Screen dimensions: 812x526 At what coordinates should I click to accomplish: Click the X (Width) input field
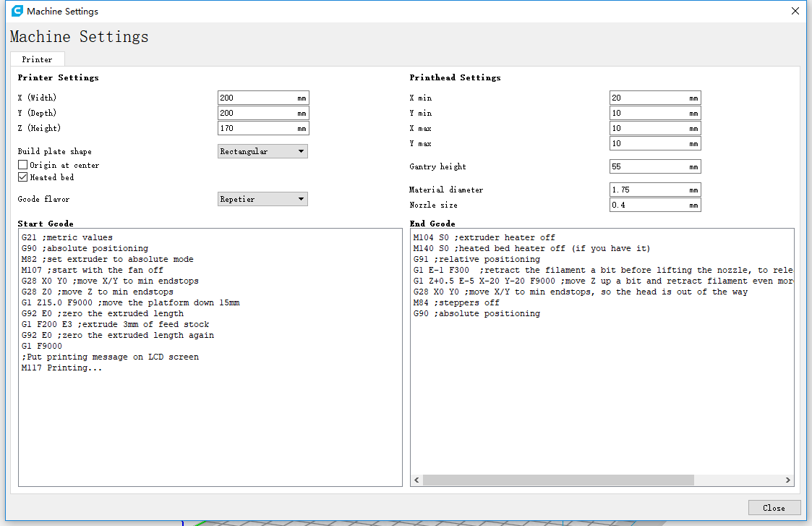tap(257, 98)
